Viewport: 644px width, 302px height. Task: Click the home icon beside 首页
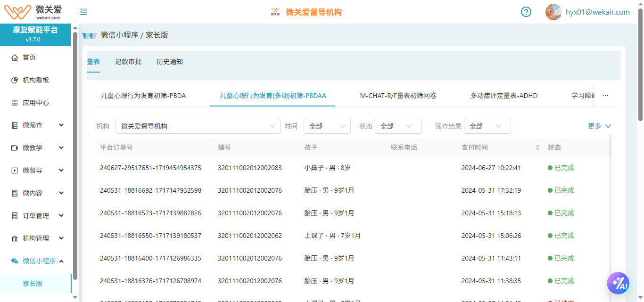click(15, 57)
